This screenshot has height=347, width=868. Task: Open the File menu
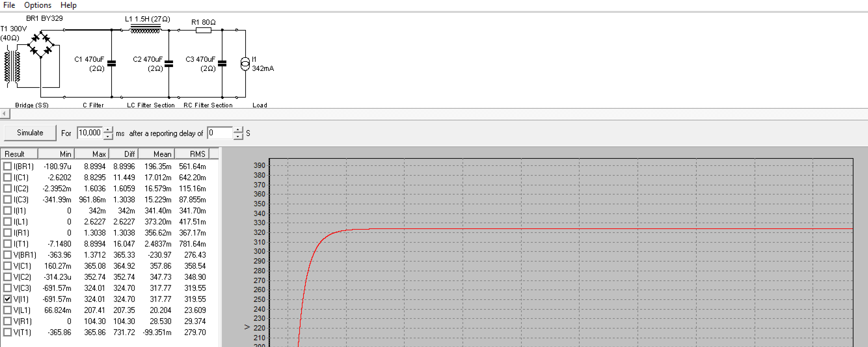(9, 5)
